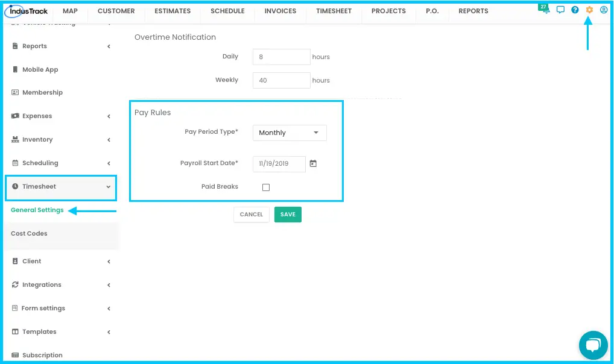The width and height of the screenshot is (614, 364).
Task: Click the Inventory pallet icon
Action: [15, 139]
